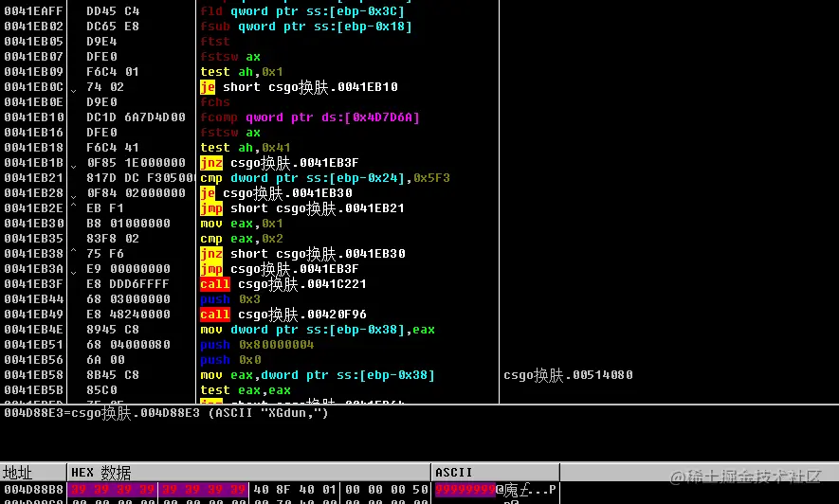Select jnz short csgo换肤.0041EB30 instruction
The height and width of the screenshot is (504, 839).
point(302,253)
